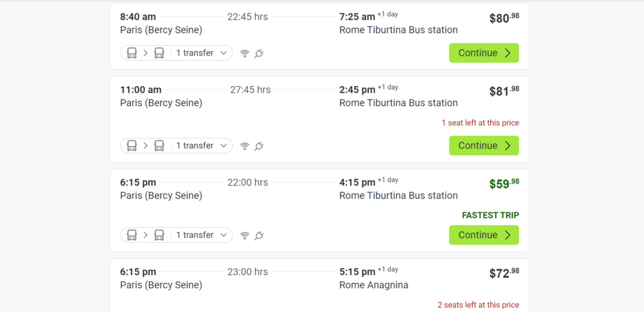Click the FASTEST TRIP label
This screenshot has width=644, height=312.
[490, 215]
